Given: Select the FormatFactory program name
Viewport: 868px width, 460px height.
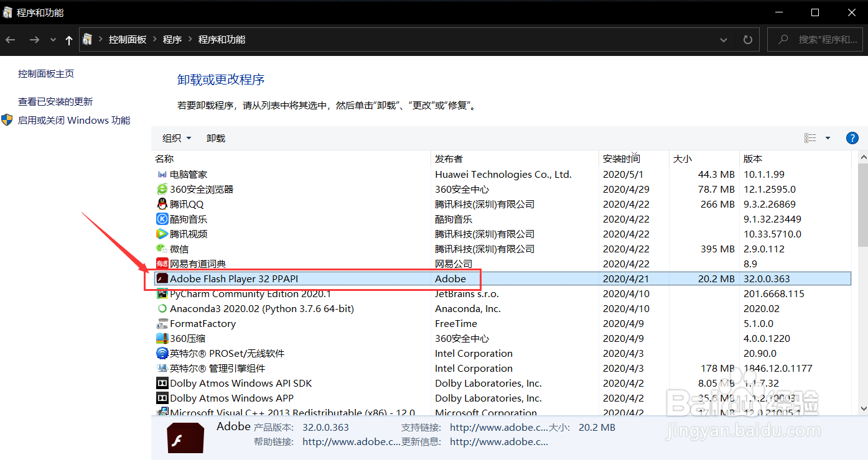Looking at the screenshot, I should (x=203, y=324).
